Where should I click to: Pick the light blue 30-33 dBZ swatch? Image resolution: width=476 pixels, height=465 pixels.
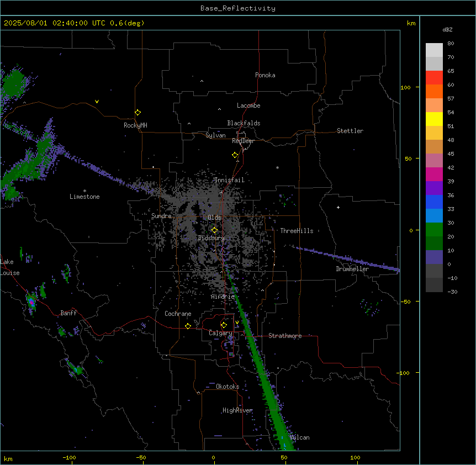coord(434,216)
